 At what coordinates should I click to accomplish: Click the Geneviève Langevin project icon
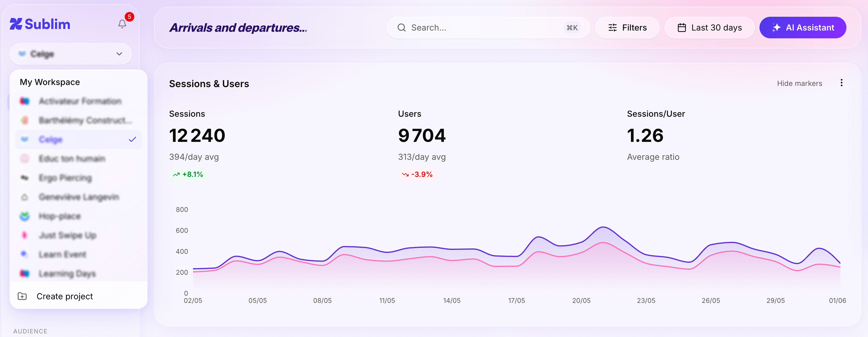[25, 197]
